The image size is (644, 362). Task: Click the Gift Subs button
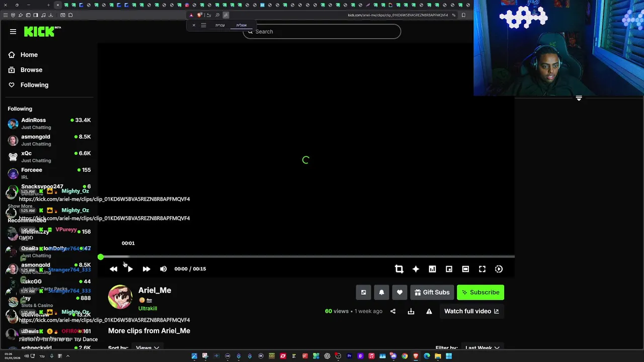(x=432, y=292)
